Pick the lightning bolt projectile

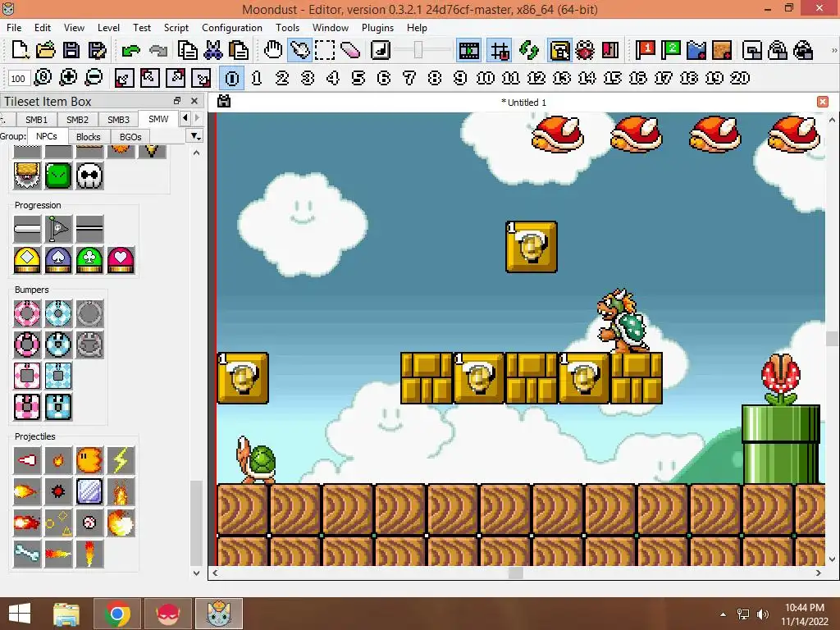pyautogui.click(x=121, y=460)
